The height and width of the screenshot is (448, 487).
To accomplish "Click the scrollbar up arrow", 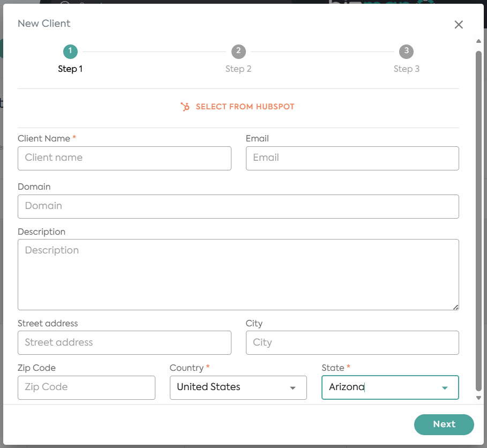I will pos(479,41).
